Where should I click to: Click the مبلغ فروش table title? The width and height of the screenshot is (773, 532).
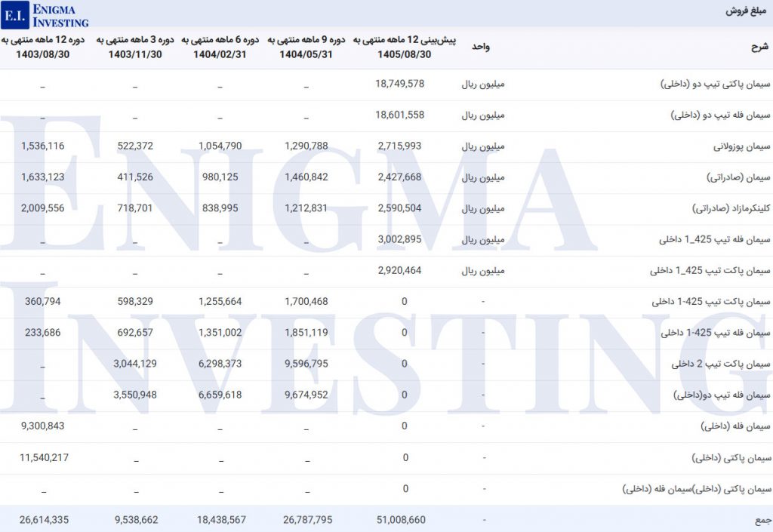click(747, 11)
